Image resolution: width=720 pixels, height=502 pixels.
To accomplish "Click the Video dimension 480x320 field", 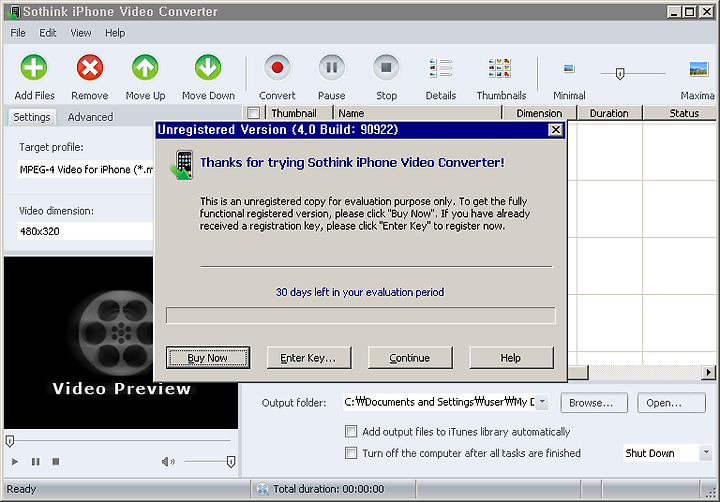I will 86,231.
